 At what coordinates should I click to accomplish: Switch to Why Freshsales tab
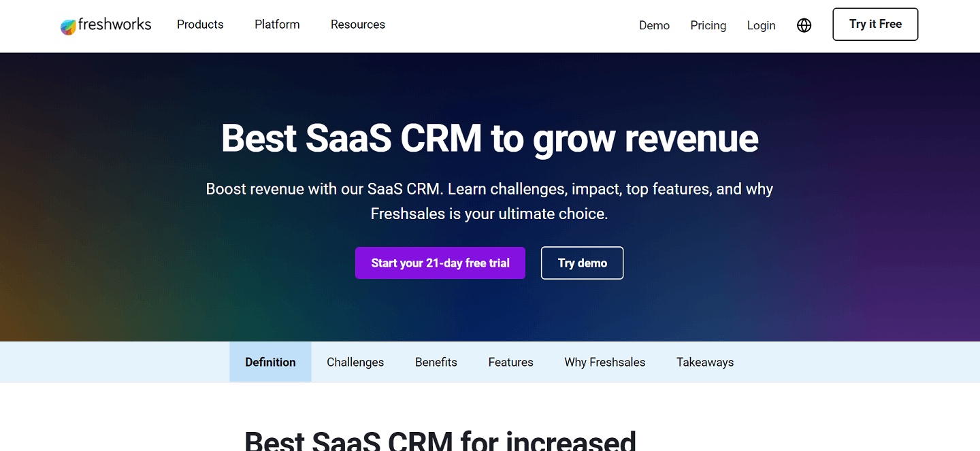coord(604,362)
